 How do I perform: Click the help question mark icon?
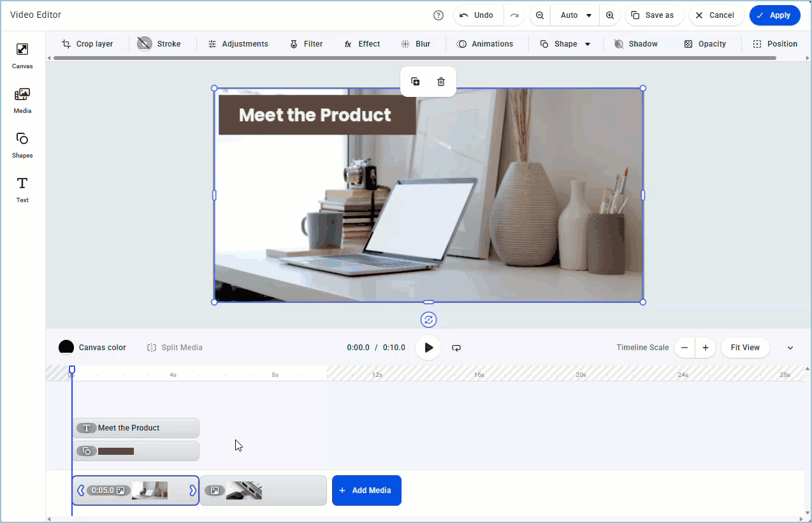[x=438, y=15]
